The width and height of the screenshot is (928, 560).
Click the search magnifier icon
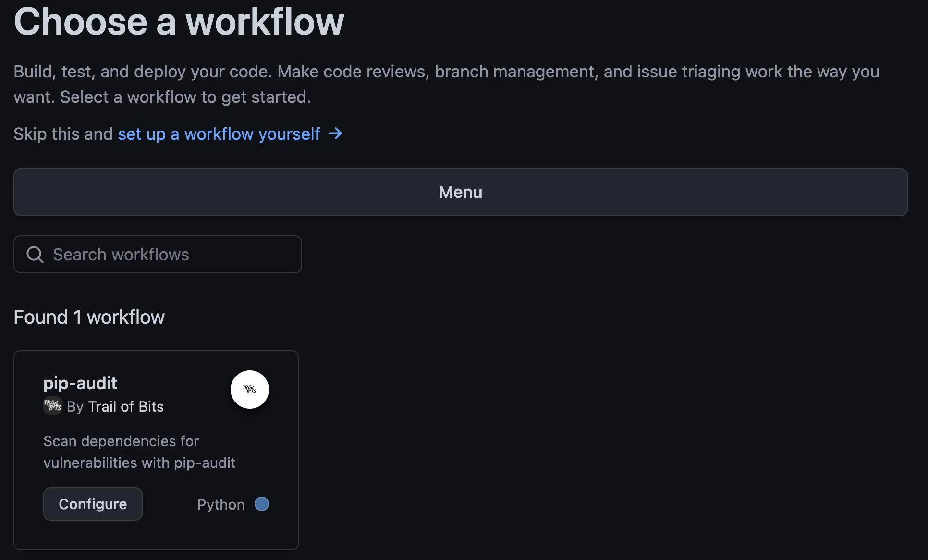coord(35,255)
